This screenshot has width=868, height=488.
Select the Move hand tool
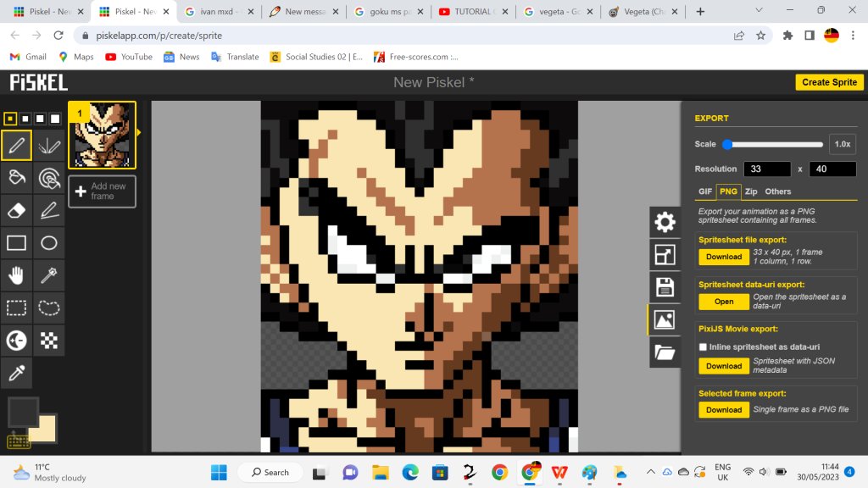[x=17, y=275]
